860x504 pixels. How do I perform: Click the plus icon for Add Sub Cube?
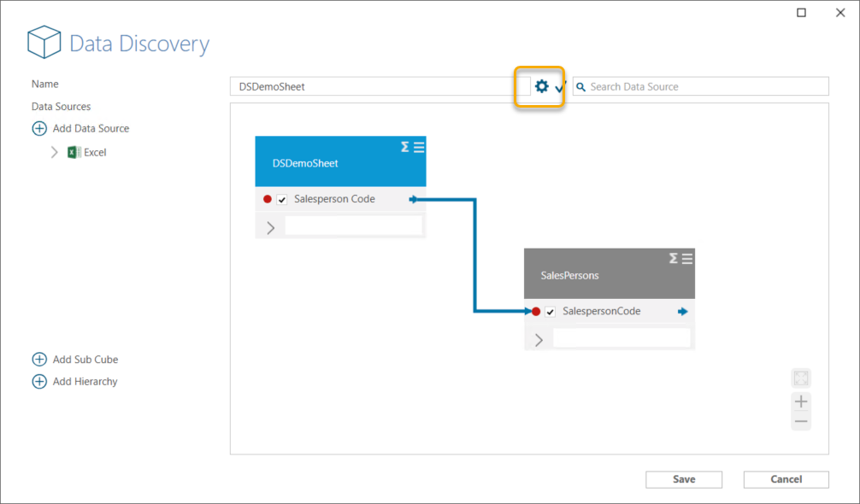coord(39,360)
